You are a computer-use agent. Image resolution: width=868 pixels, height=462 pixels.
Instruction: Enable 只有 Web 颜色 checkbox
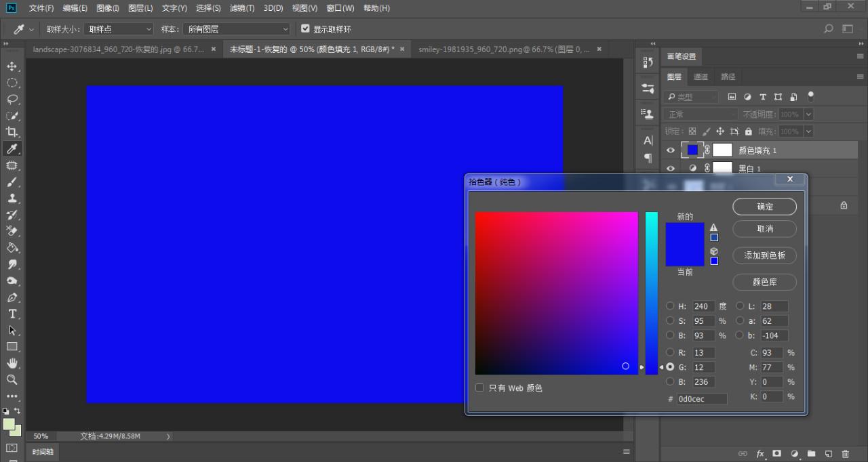(479, 387)
